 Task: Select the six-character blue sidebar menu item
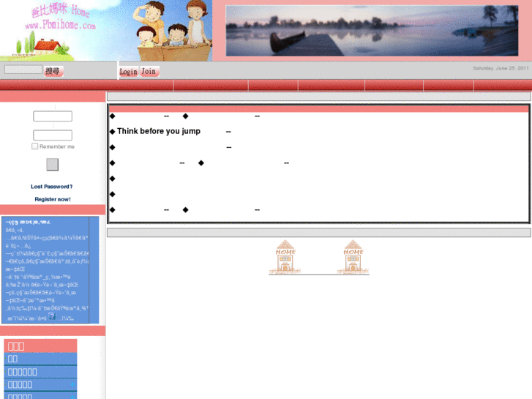40,371
